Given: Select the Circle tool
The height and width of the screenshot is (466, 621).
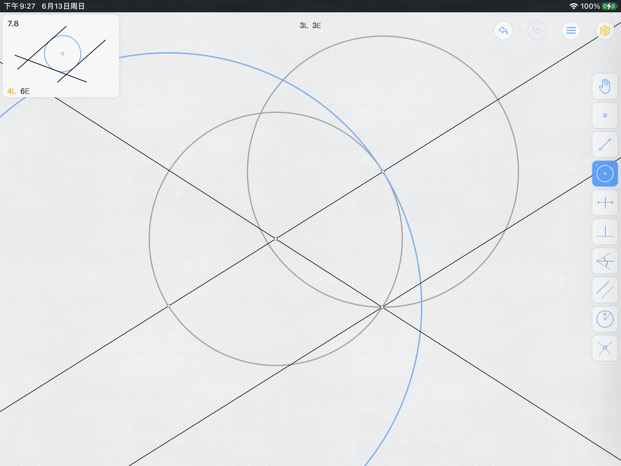Looking at the screenshot, I should click(605, 173).
